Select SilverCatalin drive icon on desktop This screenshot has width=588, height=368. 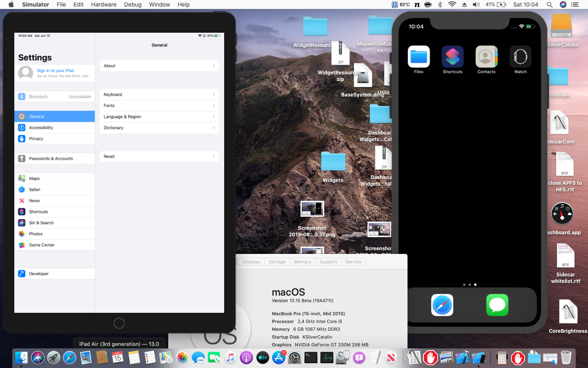coord(561,26)
